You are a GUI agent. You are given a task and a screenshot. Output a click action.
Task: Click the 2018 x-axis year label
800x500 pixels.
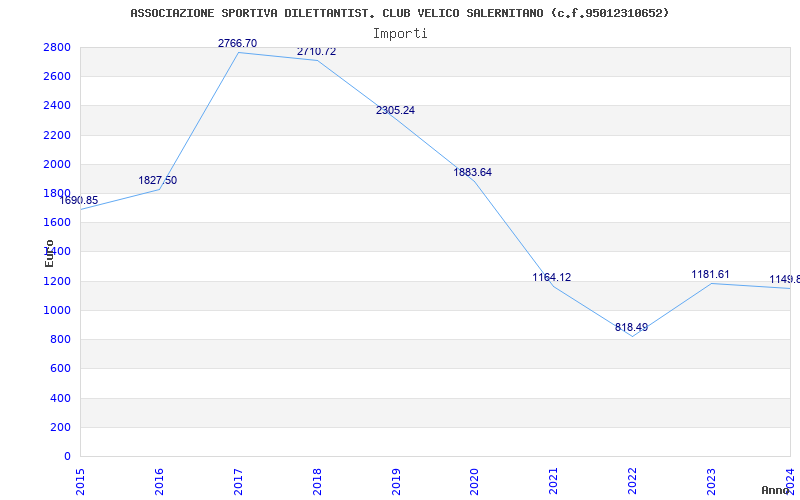tap(317, 482)
